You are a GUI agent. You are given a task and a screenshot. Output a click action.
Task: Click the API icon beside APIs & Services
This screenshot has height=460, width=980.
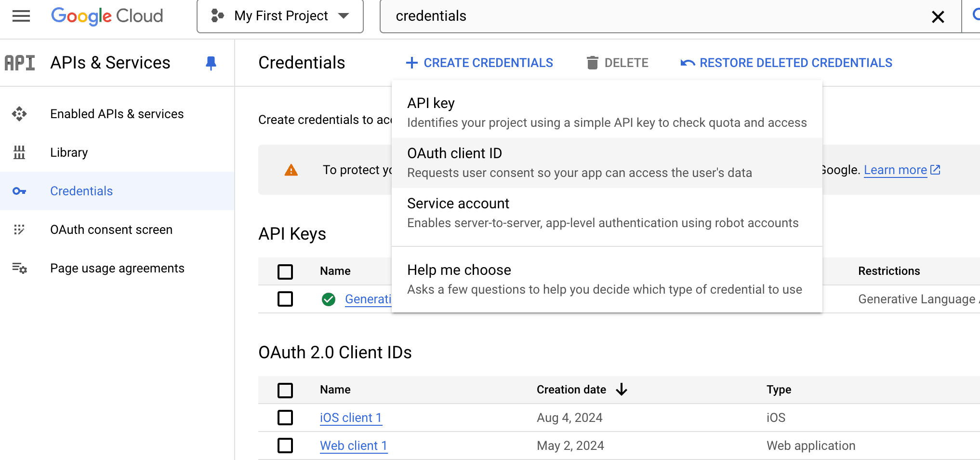20,63
